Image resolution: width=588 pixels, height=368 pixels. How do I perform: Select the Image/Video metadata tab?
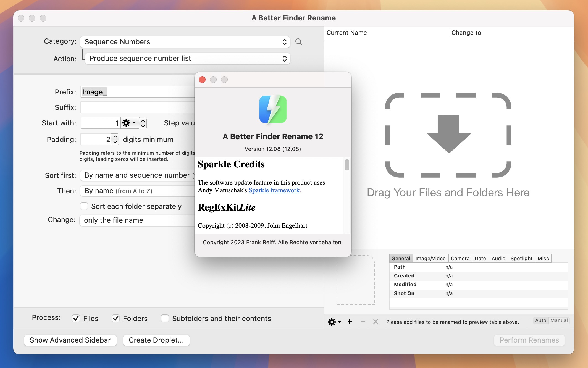click(431, 258)
